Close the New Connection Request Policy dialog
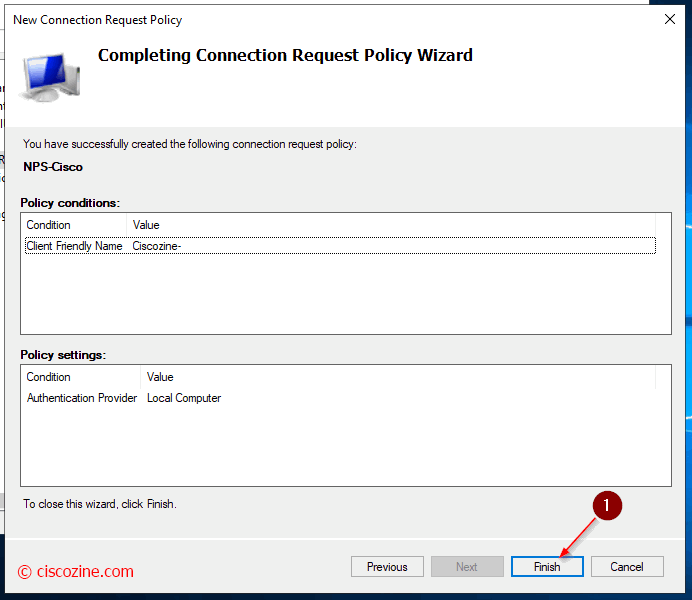This screenshot has width=692, height=600. pyautogui.click(x=669, y=19)
